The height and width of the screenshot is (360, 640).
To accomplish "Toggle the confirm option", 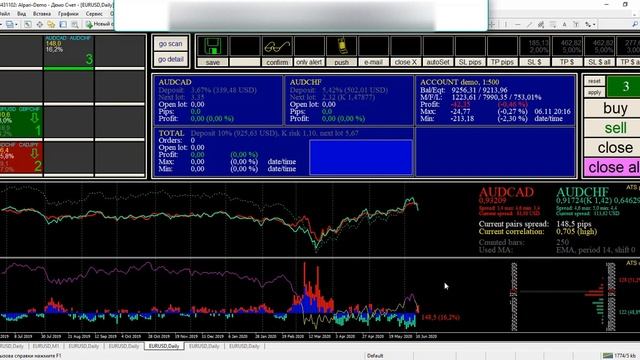I will [x=277, y=62].
